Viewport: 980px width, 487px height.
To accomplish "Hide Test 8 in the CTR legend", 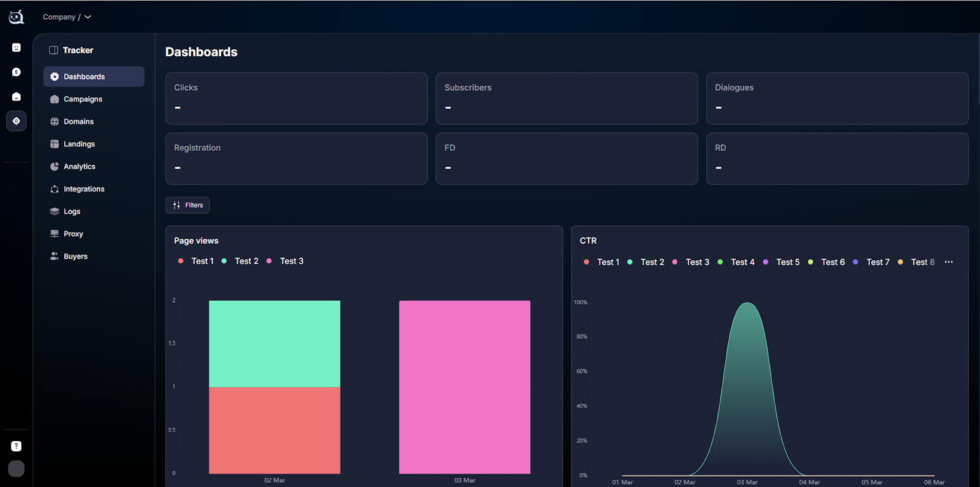I will pos(916,262).
